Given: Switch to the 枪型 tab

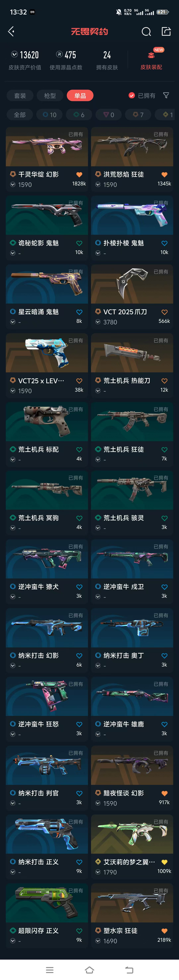Looking at the screenshot, I should (50, 95).
